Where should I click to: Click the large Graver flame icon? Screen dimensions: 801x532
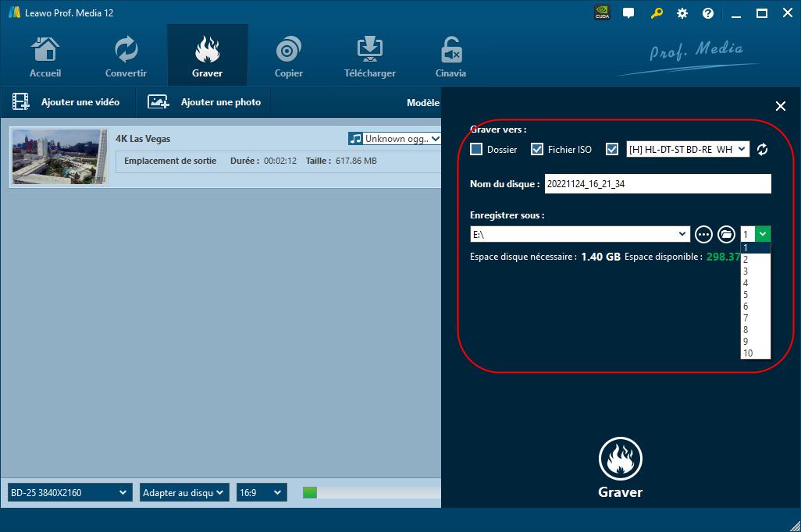click(x=620, y=459)
